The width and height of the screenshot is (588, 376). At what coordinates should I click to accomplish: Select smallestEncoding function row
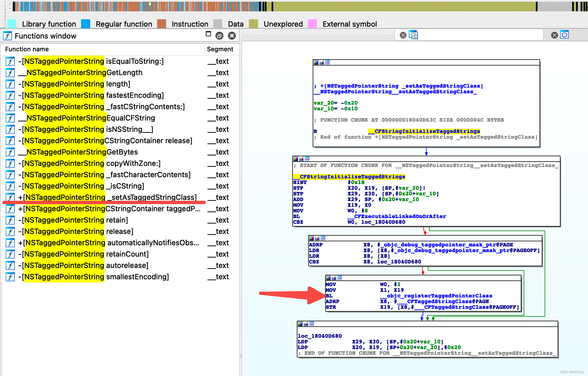pos(120,277)
